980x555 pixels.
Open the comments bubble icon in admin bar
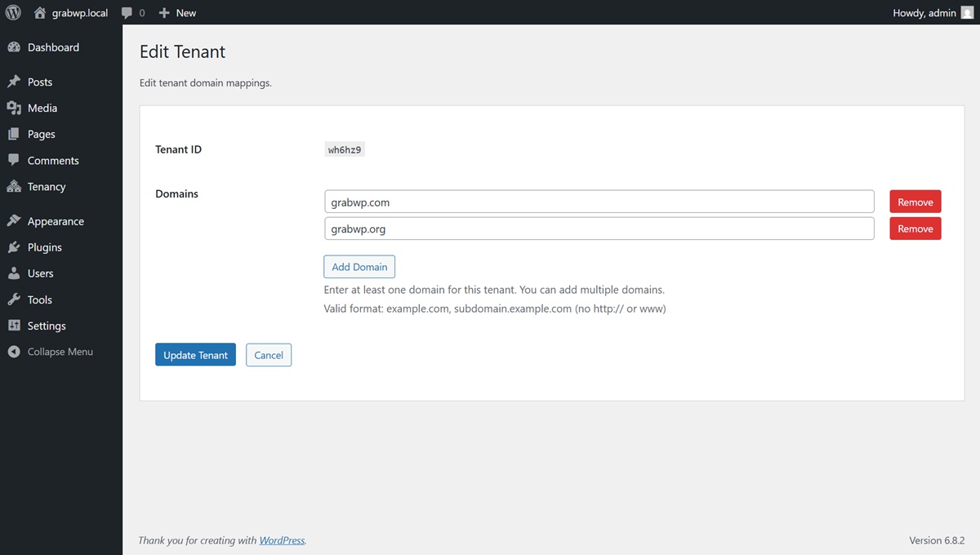(x=127, y=13)
